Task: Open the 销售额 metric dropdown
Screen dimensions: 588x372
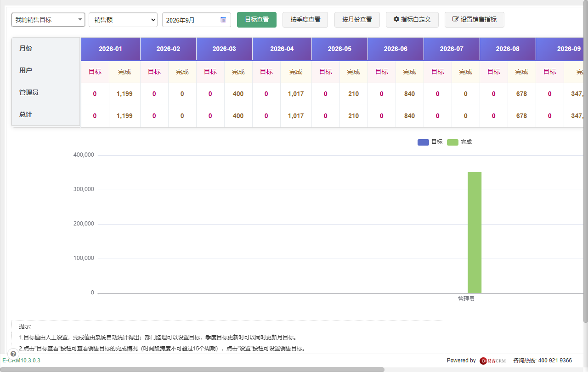Action: 123,20
